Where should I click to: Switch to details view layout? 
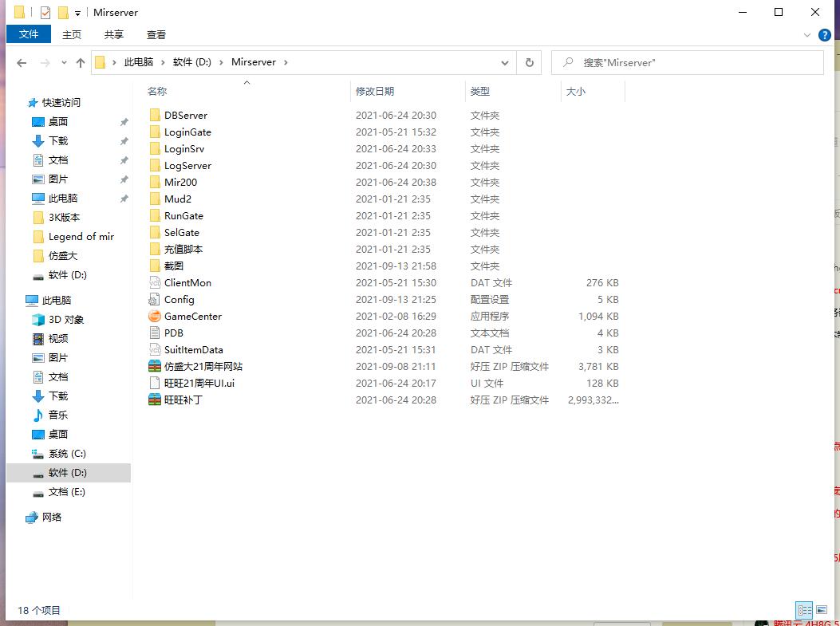804,610
